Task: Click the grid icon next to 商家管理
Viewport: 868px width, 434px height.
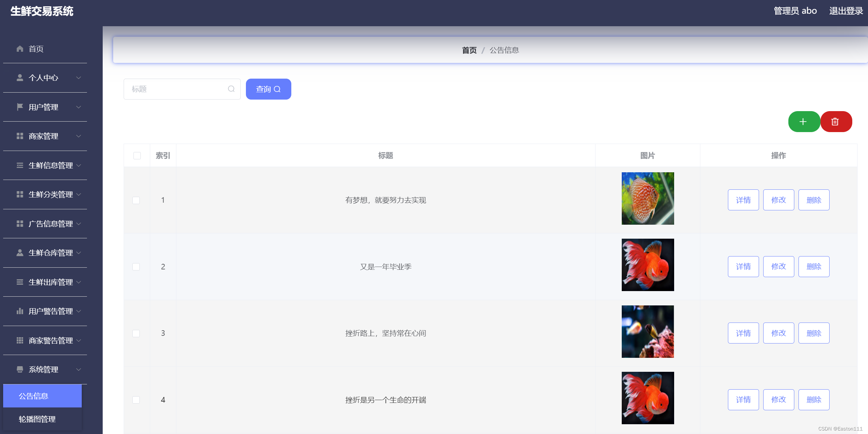Action: [20, 136]
